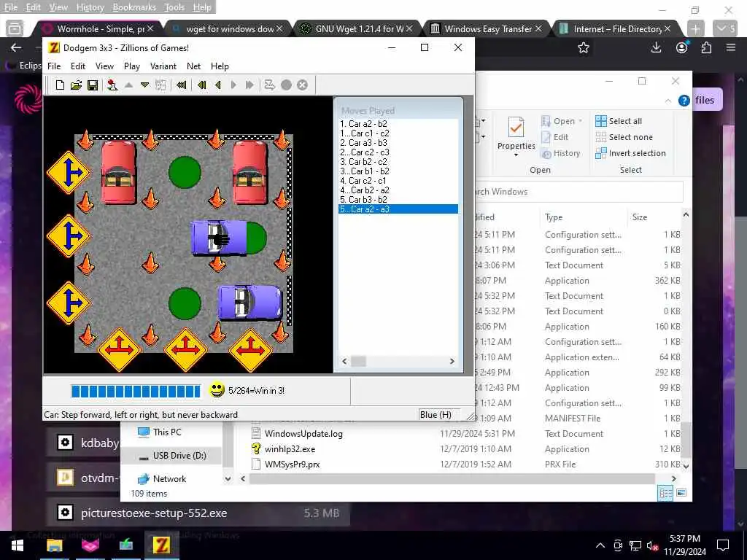Click Invert selection in Explorer ribbon
The height and width of the screenshot is (560, 747).
click(630, 153)
